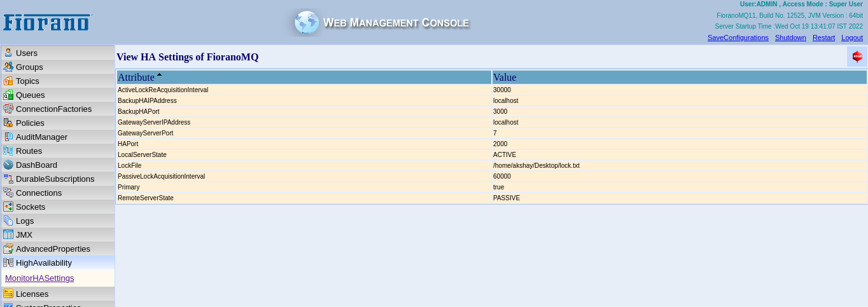Image resolution: width=868 pixels, height=307 pixels.
Task: Click the DashBoard globe icon
Action: click(8, 165)
